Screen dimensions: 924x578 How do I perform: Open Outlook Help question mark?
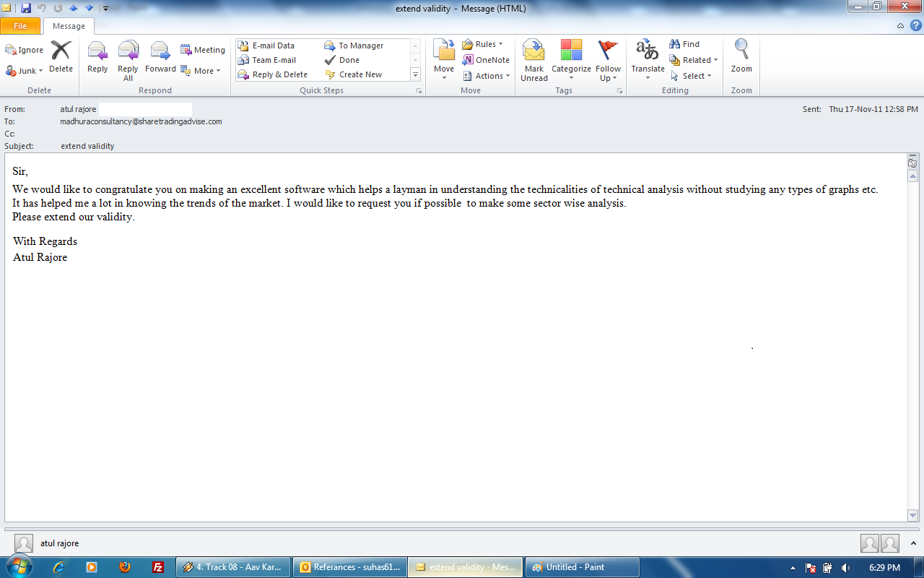tap(915, 26)
